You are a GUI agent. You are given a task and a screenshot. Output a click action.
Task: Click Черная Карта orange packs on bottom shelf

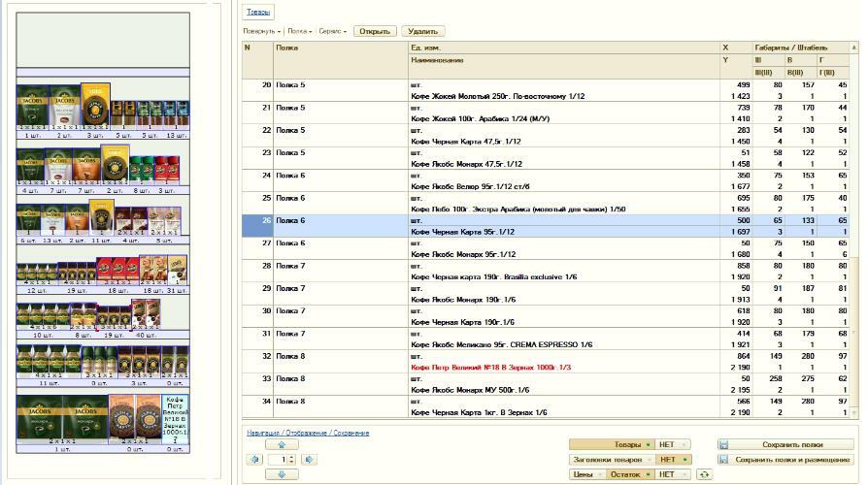[x=135, y=417]
